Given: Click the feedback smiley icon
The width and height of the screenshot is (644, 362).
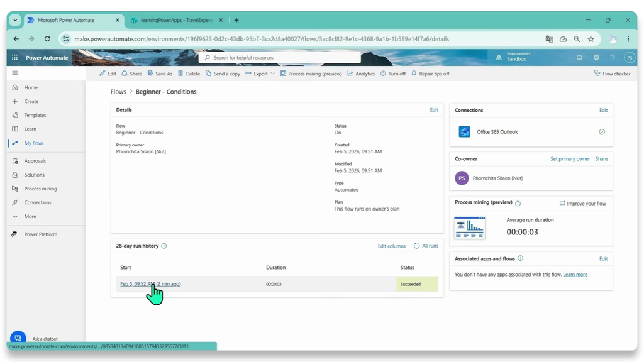Looking at the screenshot, I should click(x=579, y=57).
